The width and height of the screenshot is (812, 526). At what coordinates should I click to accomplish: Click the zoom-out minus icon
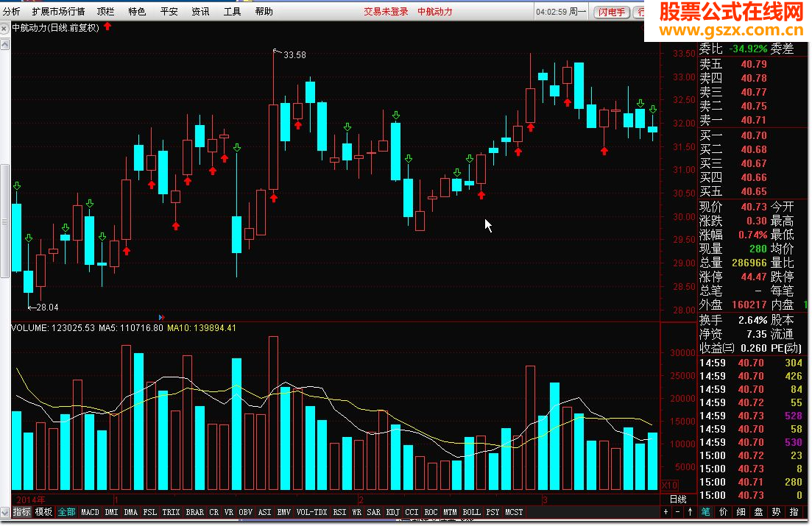pyautogui.click(x=678, y=512)
